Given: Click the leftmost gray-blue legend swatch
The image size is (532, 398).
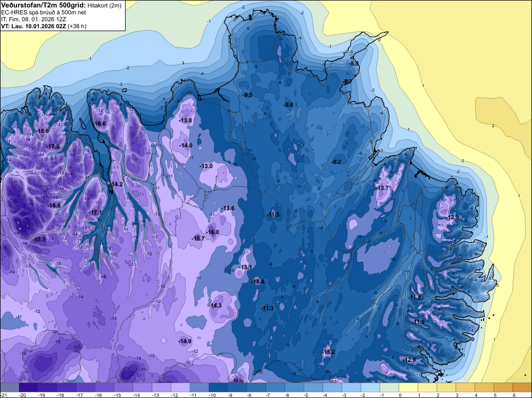Looking at the screenshot, I should click(10, 387).
